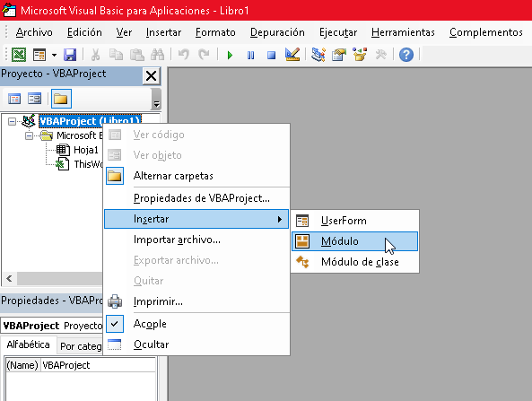Save the workbook with the floppy icon
Screen dimensions: 532x401
pos(70,55)
